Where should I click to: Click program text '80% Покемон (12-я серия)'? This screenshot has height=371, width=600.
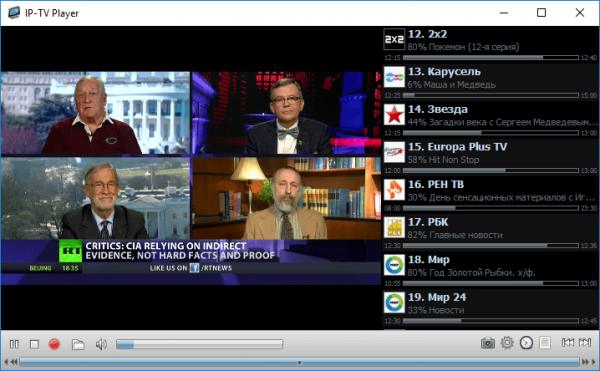(463, 47)
